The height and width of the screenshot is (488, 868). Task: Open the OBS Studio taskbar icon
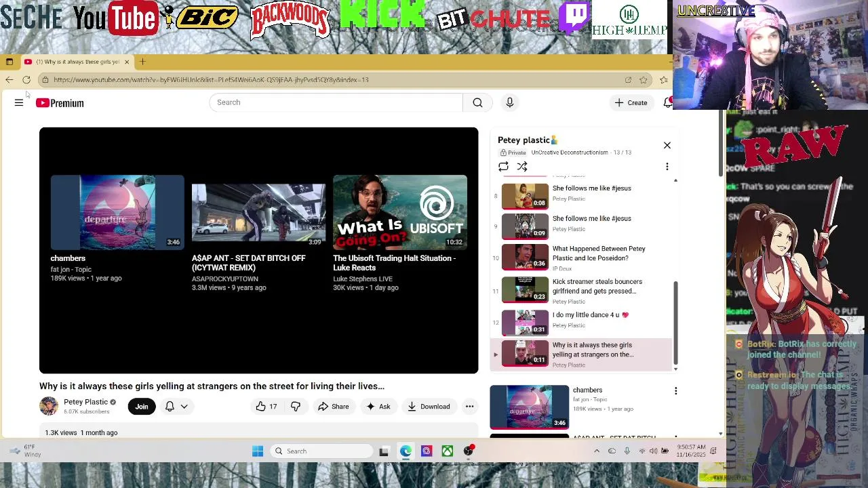(x=469, y=451)
